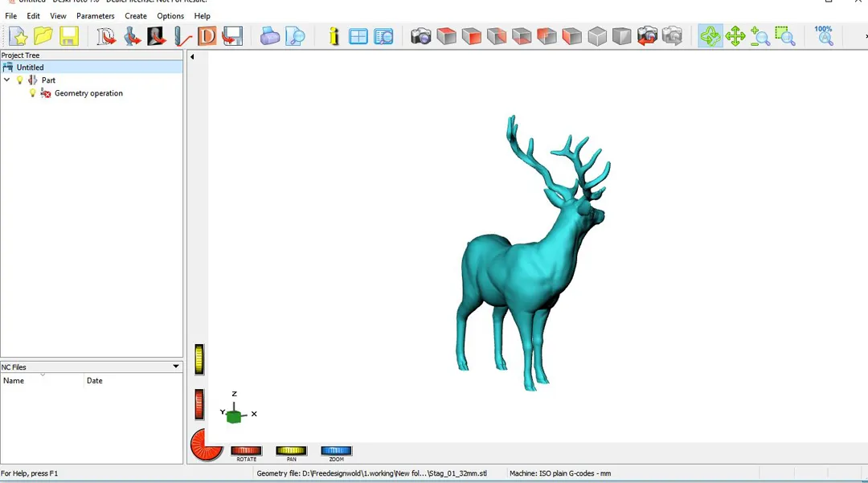Select the light grey isometric cube icon
This screenshot has height=483, width=868.
(x=596, y=36)
